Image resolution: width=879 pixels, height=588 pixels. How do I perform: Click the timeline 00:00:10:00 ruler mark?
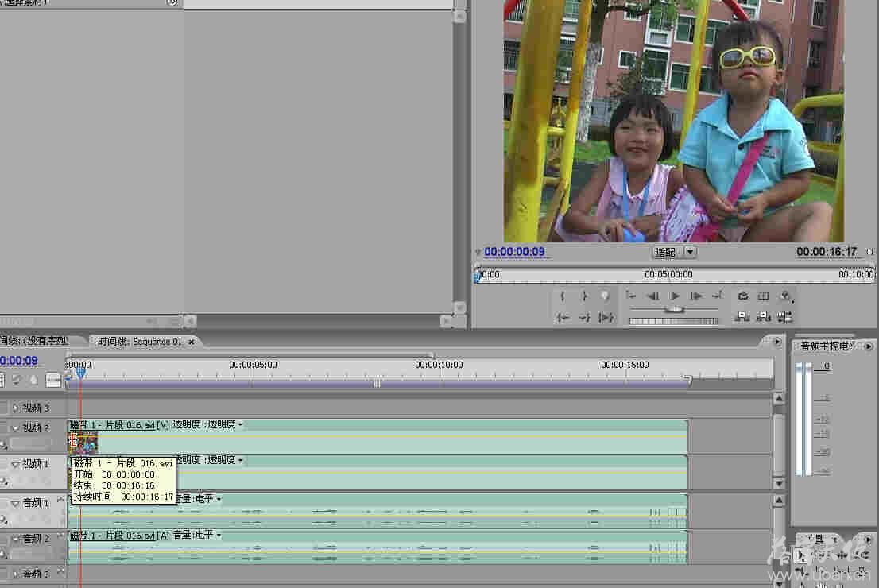coord(439,365)
